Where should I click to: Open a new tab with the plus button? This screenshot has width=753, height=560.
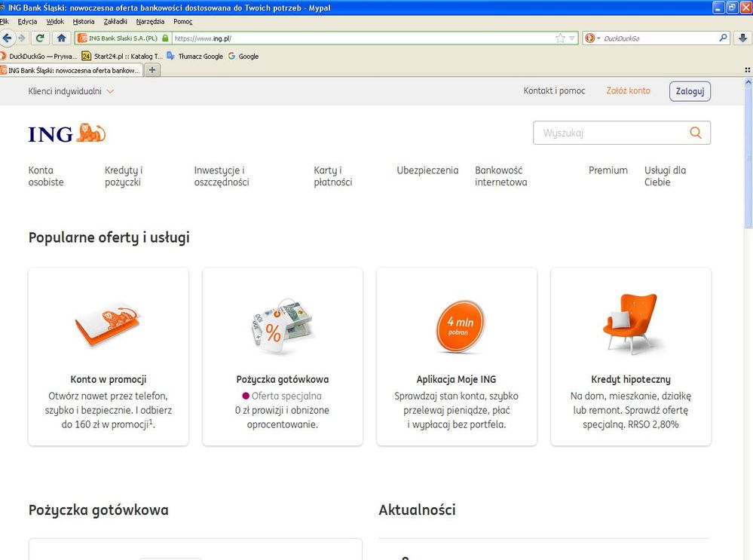(152, 70)
